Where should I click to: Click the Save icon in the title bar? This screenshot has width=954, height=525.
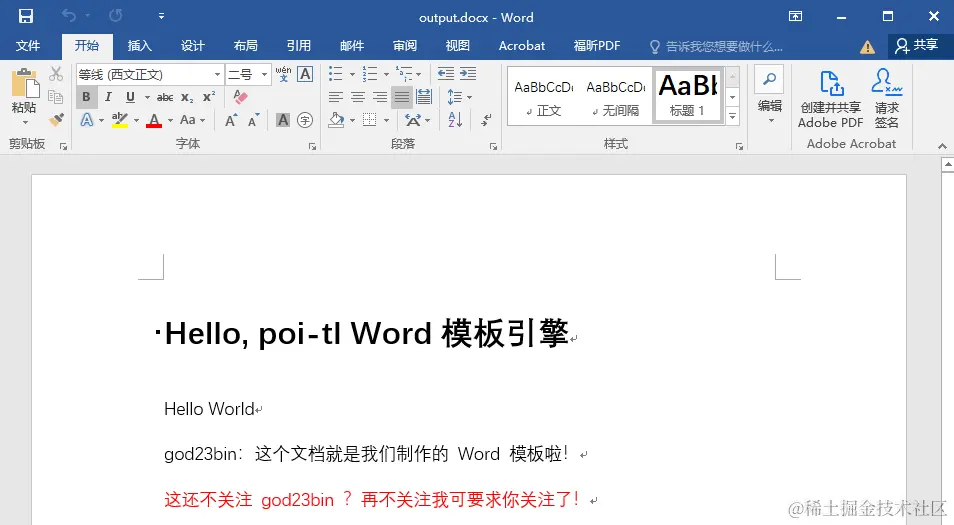[x=26, y=16]
